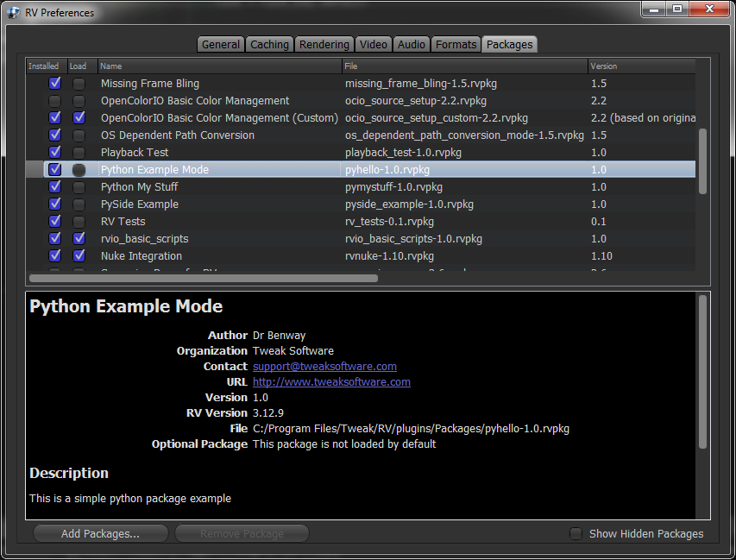Click the rvnuke-1.10.rvpkg file cell
The height and width of the screenshot is (560, 736).
(389, 255)
